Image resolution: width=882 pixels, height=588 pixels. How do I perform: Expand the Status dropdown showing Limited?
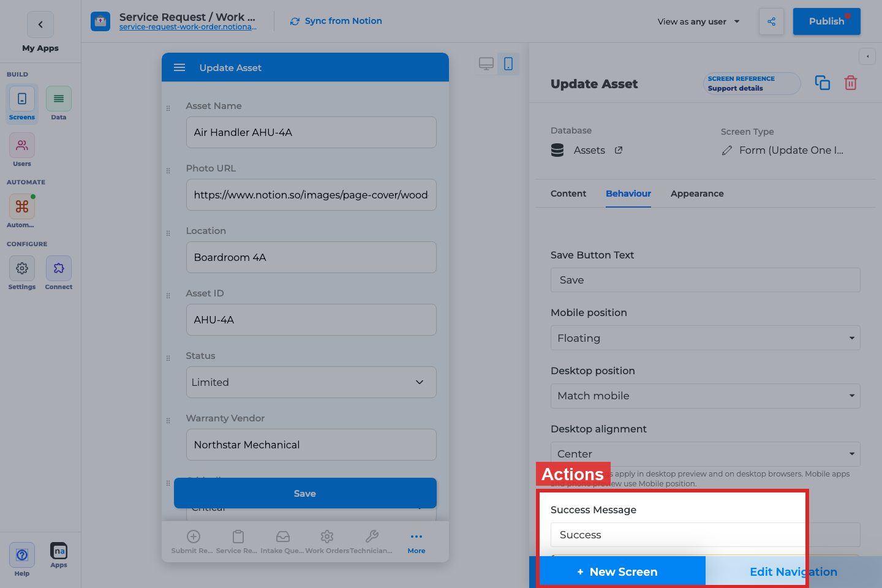[311, 382]
